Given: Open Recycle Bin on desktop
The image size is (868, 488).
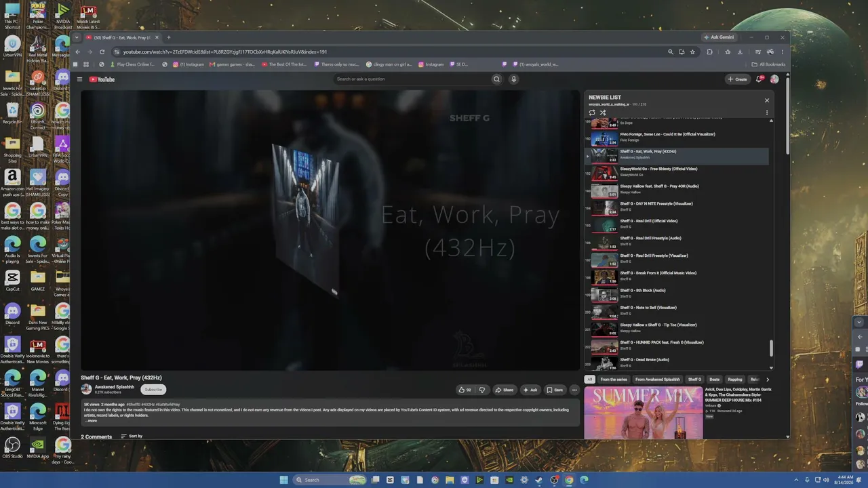Looking at the screenshot, I should point(12,113).
